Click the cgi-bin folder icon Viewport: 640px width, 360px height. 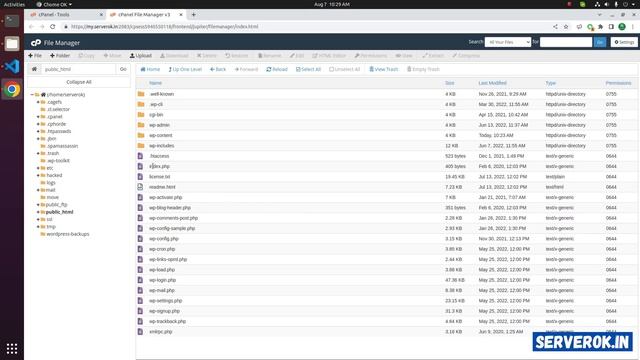click(141, 115)
